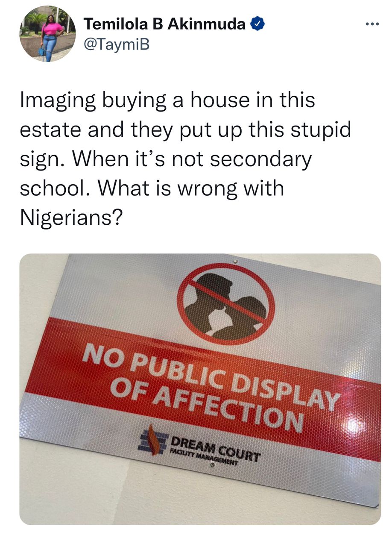The image size is (392, 547).
Task: Open Temilola B Akinmuda's profile avatar
Action: pyautogui.click(x=47, y=34)
